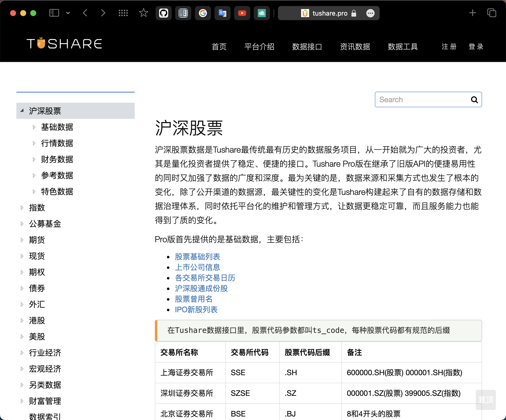Select 期权 in the sidebar tree
The image size is (506, 420).
tap(37, 272)
